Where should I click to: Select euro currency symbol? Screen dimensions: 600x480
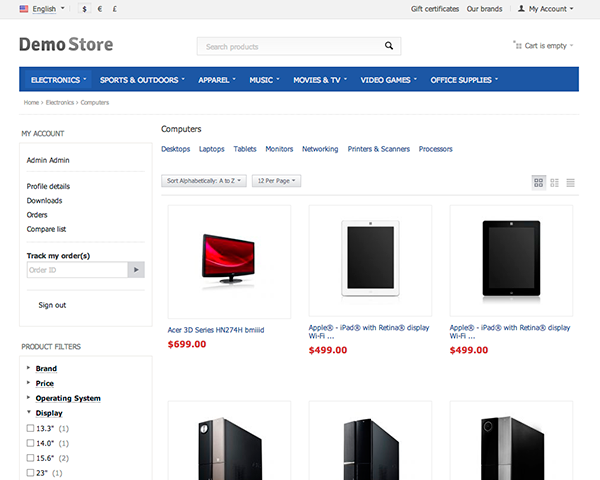[99, 9]
